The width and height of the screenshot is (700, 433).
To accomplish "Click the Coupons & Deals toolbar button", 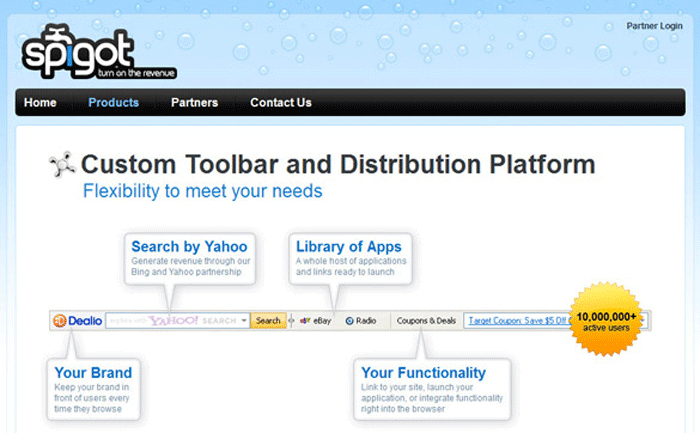I will 426,321.
